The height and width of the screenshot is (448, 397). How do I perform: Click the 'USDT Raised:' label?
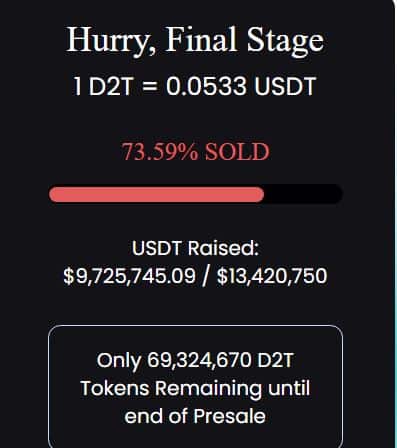click(x=195, y=248)
